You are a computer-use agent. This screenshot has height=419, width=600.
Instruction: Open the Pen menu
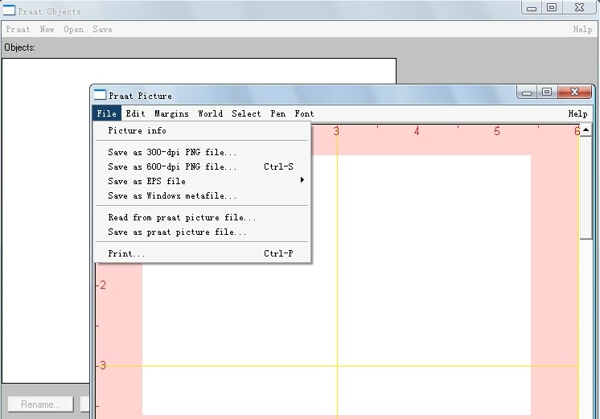pyautogui.click(x=278, y=114)
